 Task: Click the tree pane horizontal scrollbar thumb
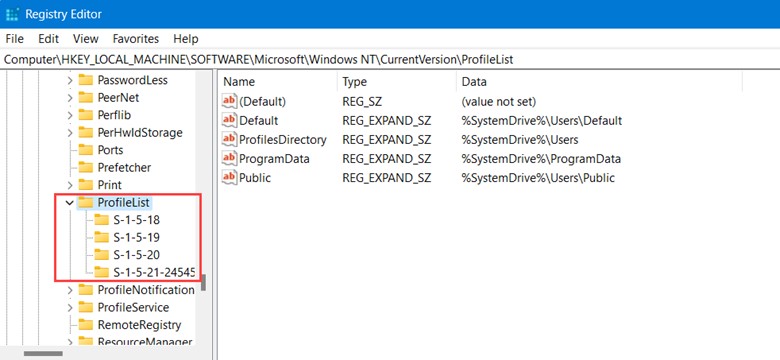(x=43, y=354)
